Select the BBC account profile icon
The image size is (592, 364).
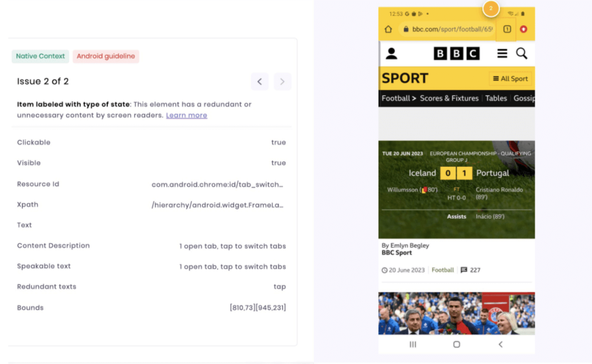392,54
